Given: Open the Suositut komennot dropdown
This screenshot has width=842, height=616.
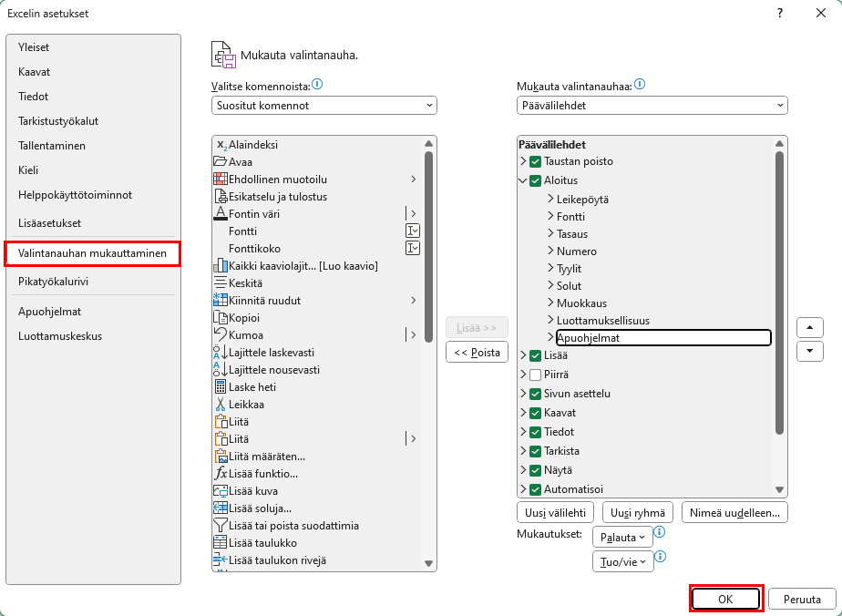Looking at the screenshot, I should point(324,106).
